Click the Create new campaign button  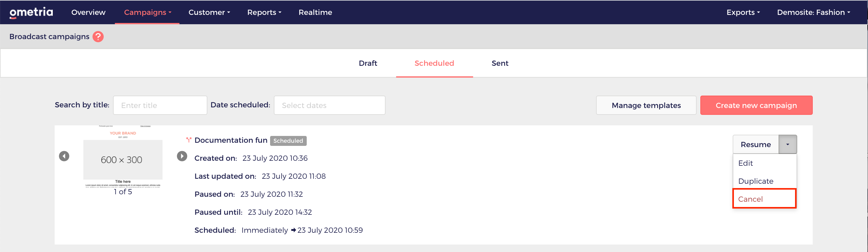point(756,105)
